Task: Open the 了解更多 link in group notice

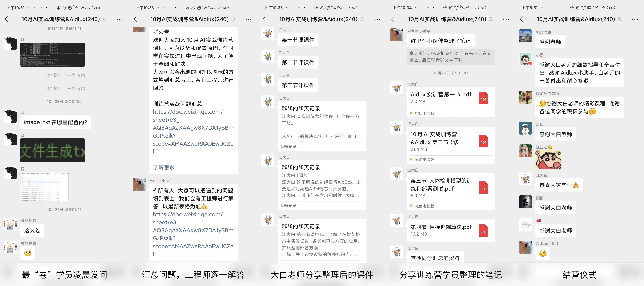Action: point(164,168)
